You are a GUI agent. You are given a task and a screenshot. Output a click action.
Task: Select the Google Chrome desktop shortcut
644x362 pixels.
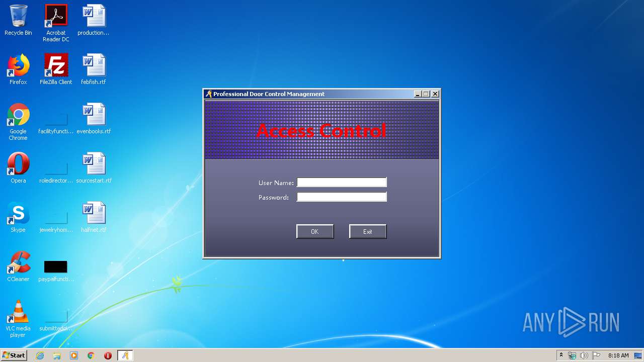coord(18,122)
